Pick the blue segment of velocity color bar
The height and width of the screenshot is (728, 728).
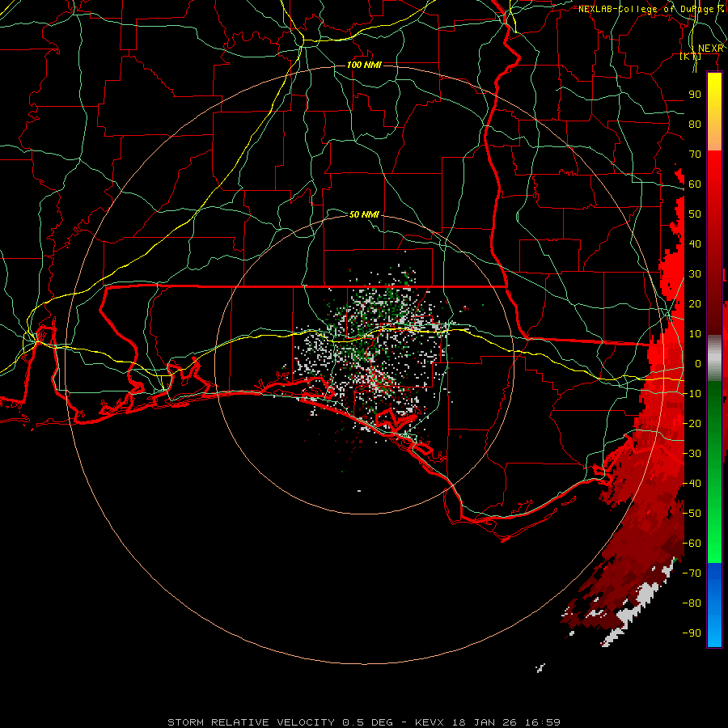(714, 605)
